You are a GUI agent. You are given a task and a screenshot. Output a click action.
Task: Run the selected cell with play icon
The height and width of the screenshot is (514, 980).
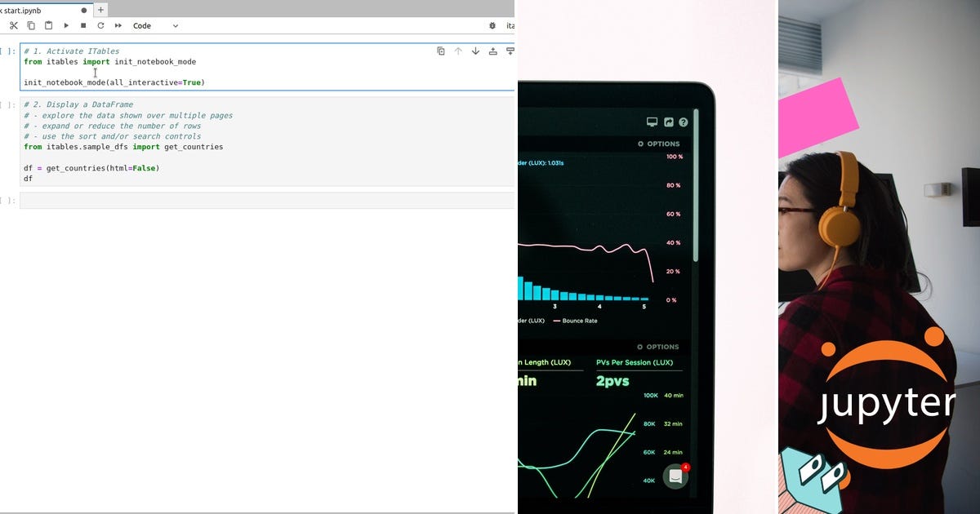pyautogui.click(x=66, y=26)
